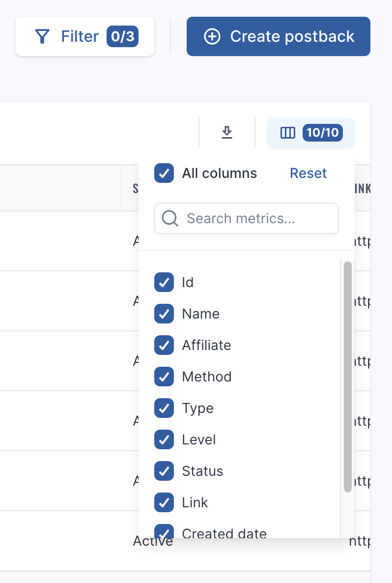Uncheck the All columns checkbox

(164, 173)
